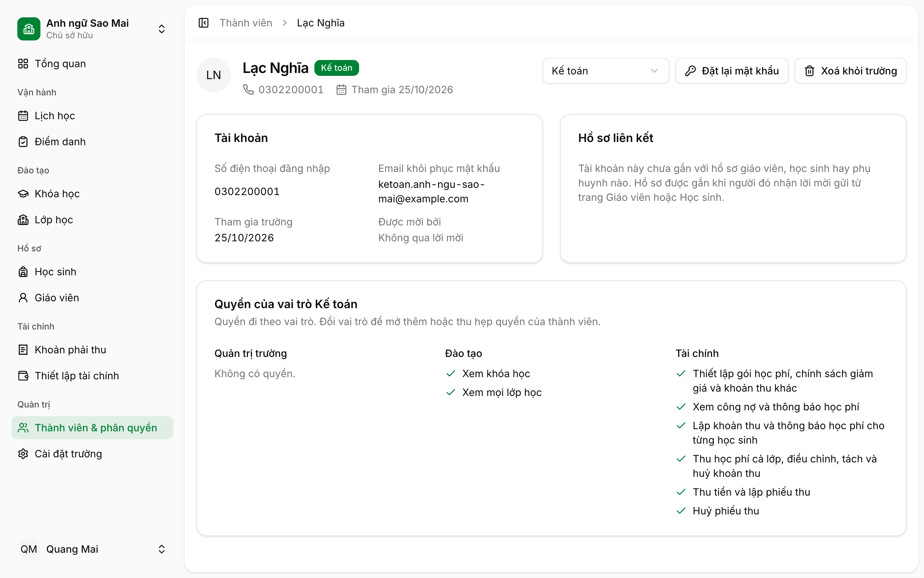The width and height of the screenshot is (924, 578).
Task: Go to Lịch học
Action: coord(92,116)
